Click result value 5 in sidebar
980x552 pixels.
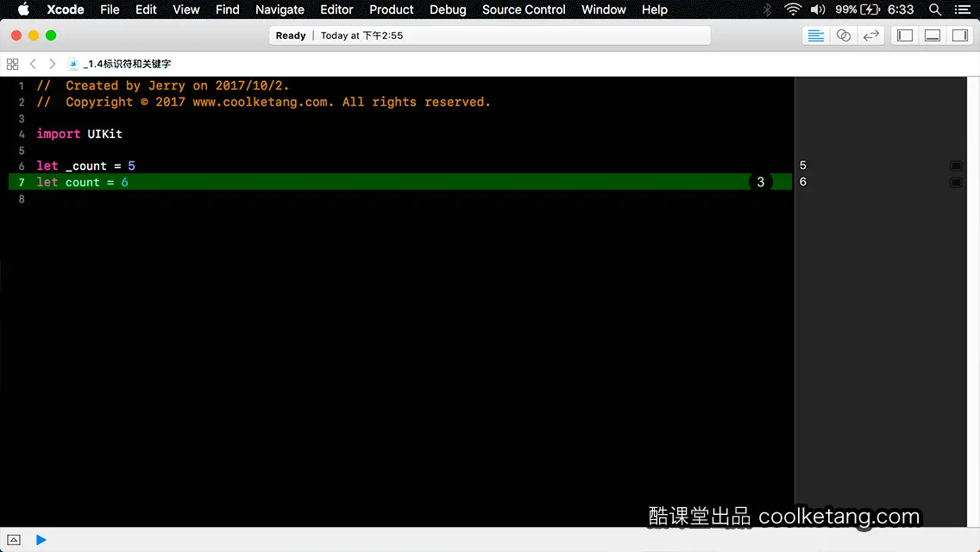pyautogui.click(x=803, y=166)
